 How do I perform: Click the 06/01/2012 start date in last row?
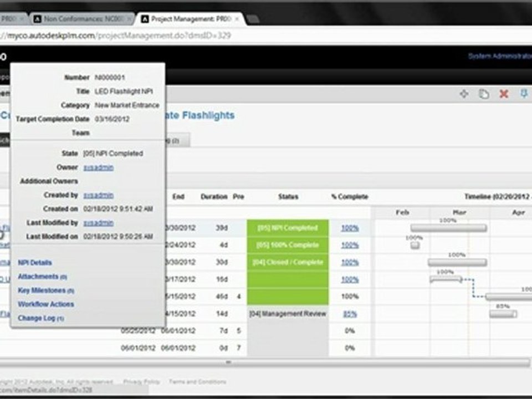pyautogui.click(x=138, y=348)
